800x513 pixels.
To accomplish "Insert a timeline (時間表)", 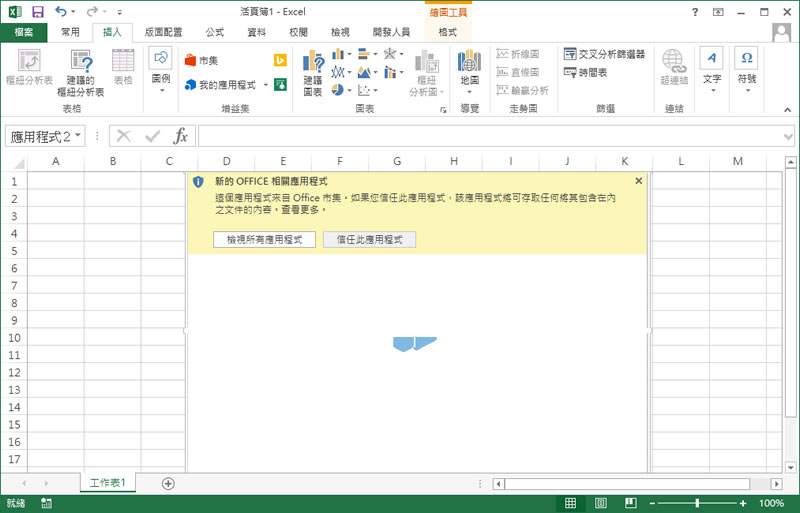I will pyautogui.click(x=586, y=72).
